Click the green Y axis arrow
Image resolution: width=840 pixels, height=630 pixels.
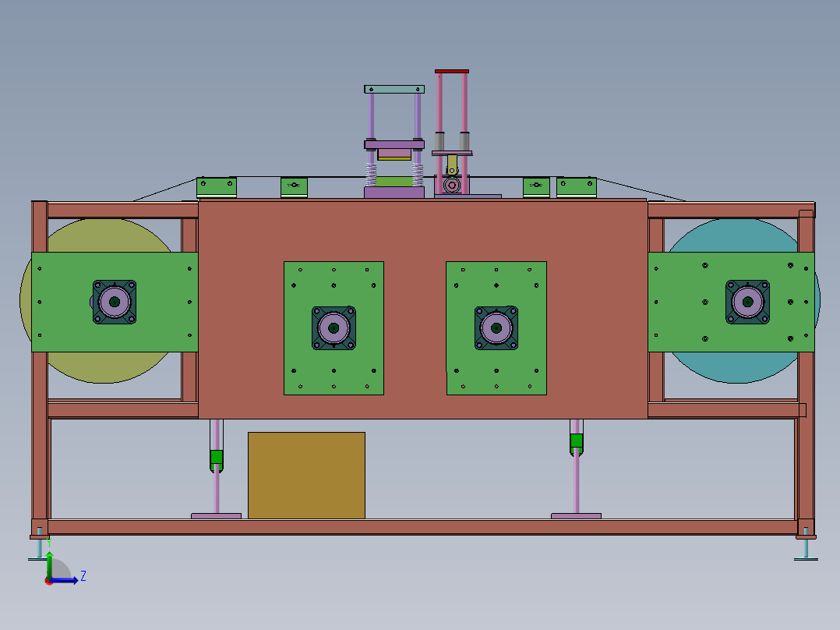coord(49,565)
